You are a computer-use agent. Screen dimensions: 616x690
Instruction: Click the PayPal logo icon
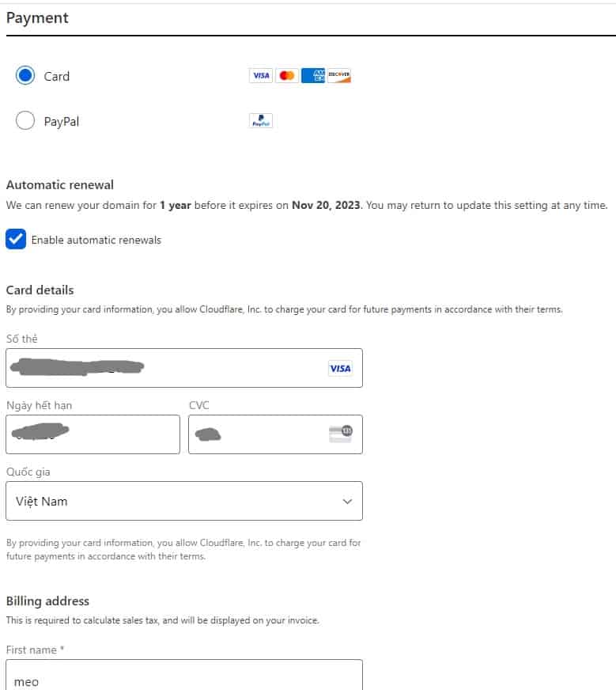tap(261, 121)
